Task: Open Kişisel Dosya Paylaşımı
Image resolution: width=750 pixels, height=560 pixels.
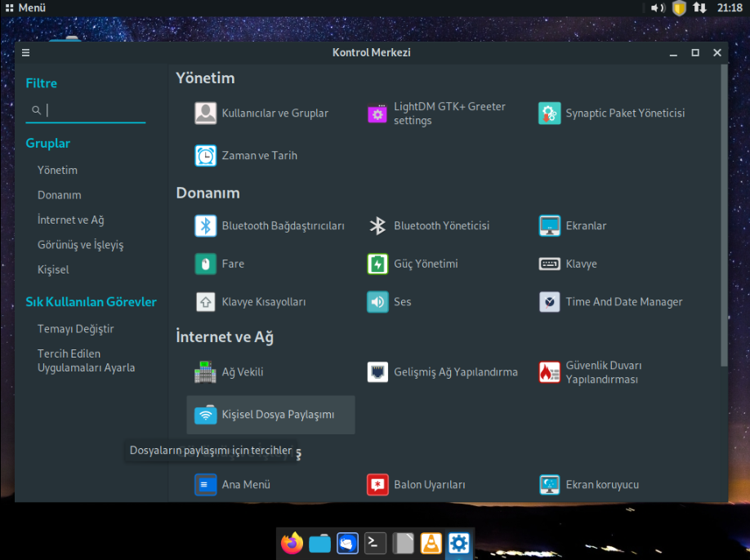Action: click(x=270, y=415)
